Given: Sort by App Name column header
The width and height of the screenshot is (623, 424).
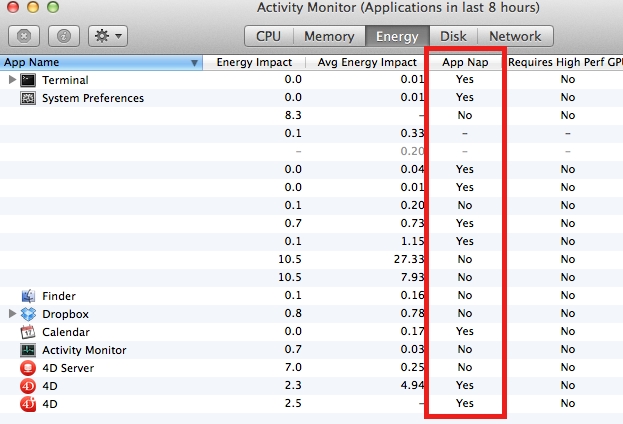Looking at the screenshot, I should (100, 62).
